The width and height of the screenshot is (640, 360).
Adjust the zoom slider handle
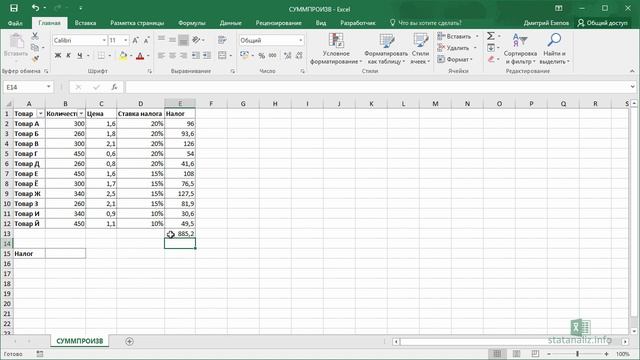(578, 354)
